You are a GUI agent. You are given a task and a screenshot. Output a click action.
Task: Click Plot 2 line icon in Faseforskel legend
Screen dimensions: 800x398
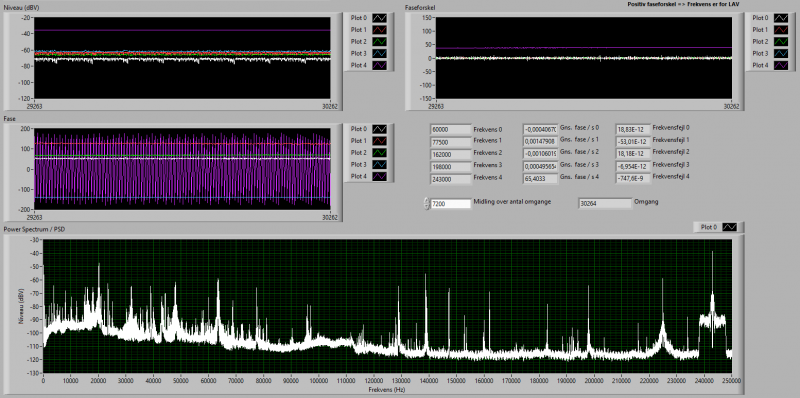pos(781,41)
